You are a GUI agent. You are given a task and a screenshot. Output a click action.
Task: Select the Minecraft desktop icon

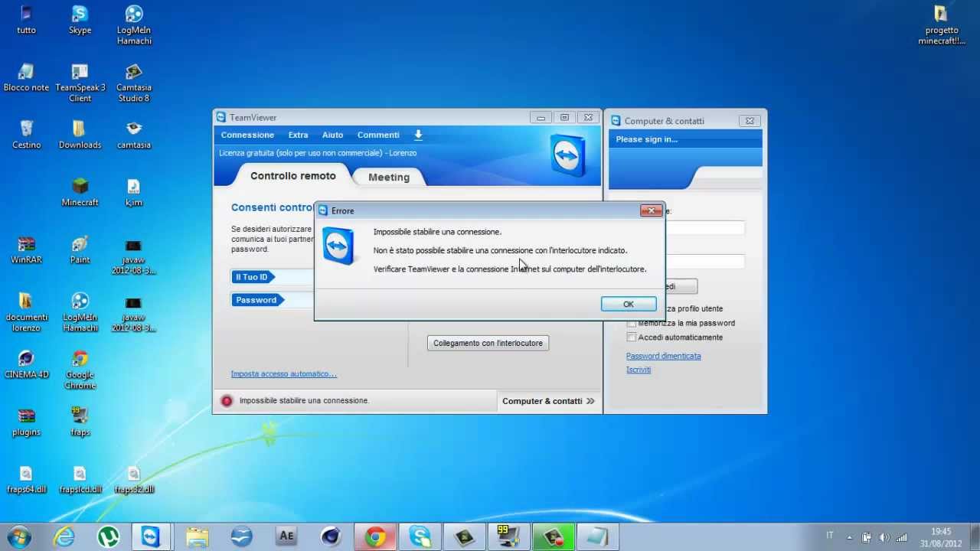coord(80,193)
